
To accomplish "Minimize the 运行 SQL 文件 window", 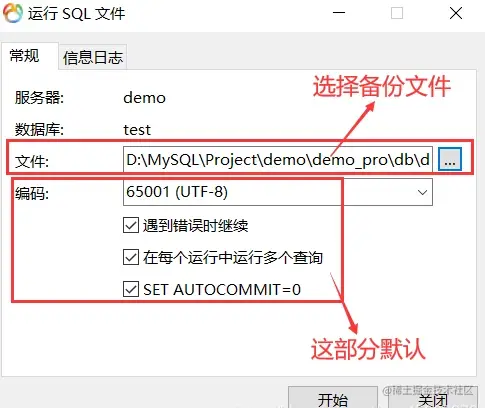I will (x=339, y=13).
